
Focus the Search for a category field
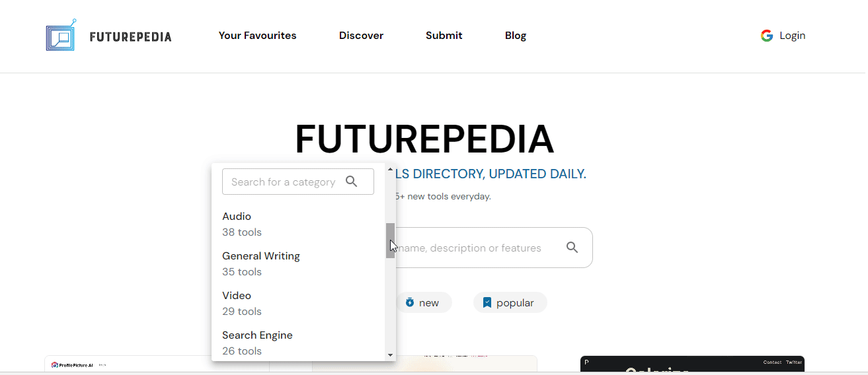pos(283,182)
